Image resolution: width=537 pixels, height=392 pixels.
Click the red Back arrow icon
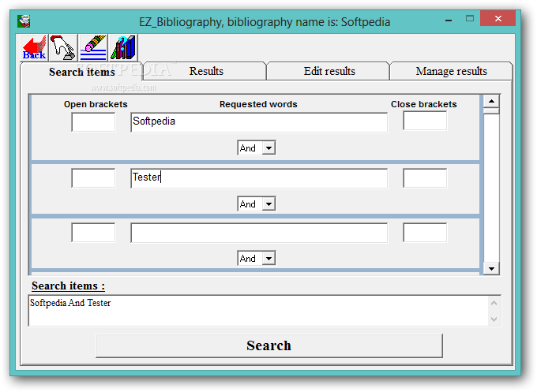coord(34,47)
